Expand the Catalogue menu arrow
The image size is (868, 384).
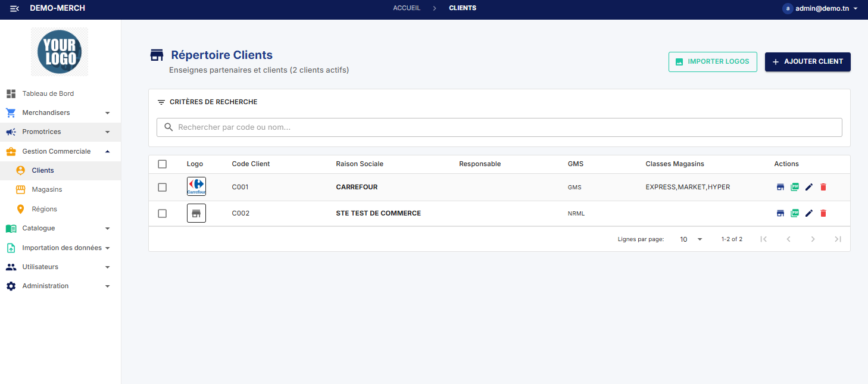[107, 229]
